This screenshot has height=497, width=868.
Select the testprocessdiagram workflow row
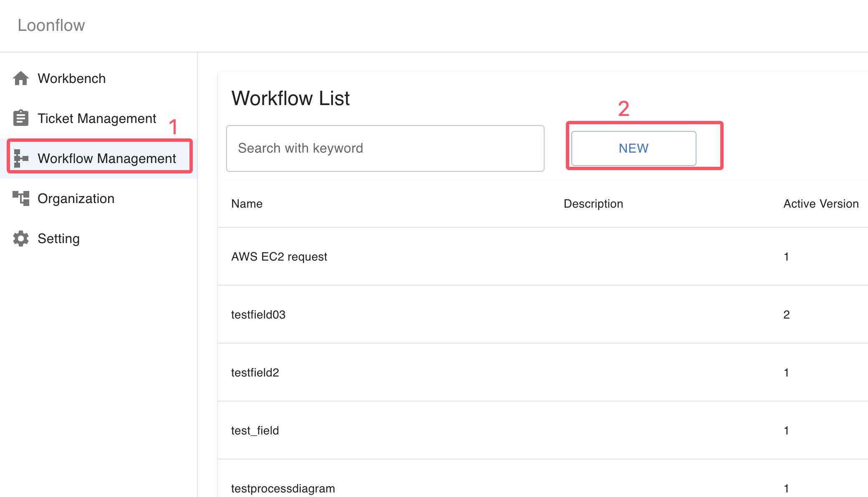coord(542,479)
